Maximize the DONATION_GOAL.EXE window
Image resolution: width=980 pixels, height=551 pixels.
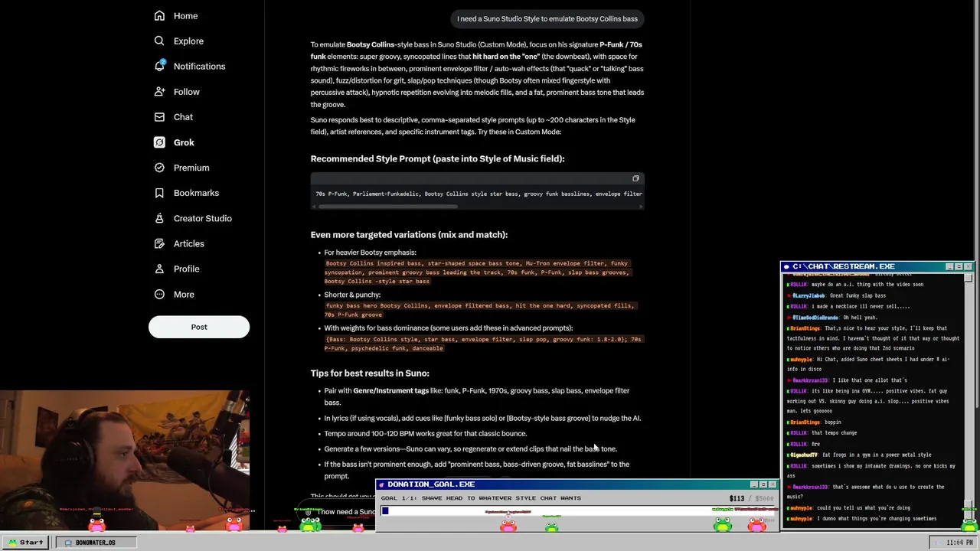[x=763, y=484]
